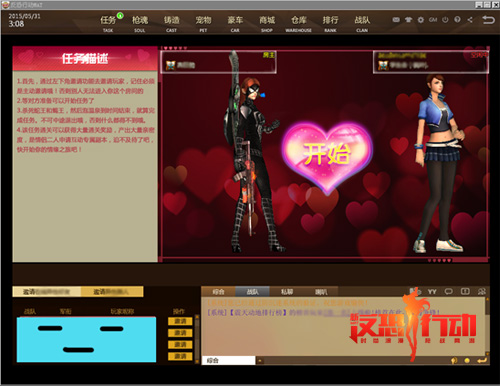Screen dimensions: 500x386
Task: Click the host player avatar icon
Action: [x=171, y=65]
